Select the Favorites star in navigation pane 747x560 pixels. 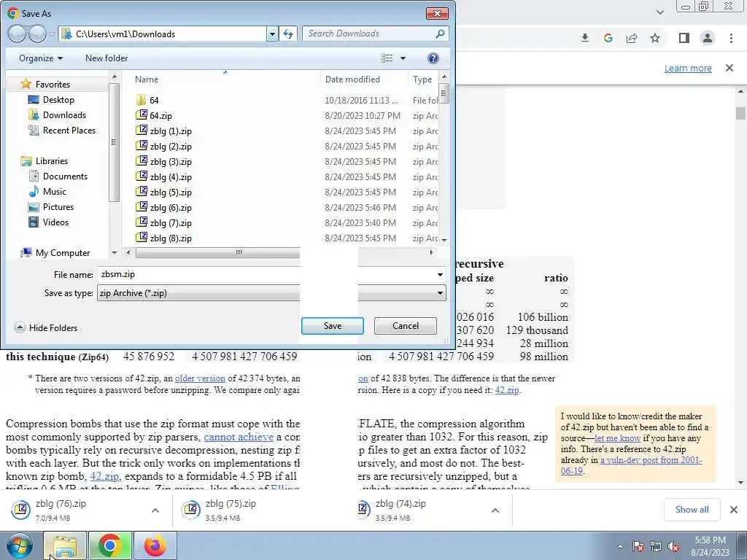26,85
